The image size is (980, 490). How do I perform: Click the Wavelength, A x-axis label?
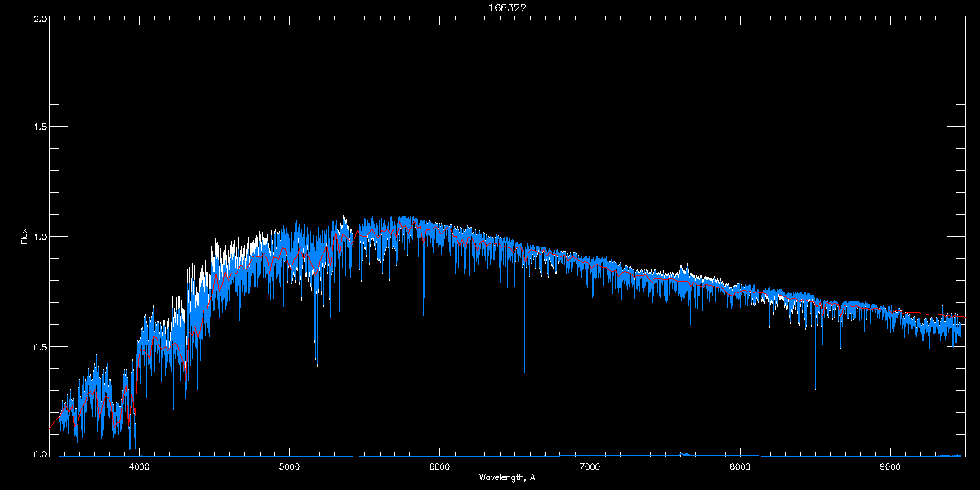(507, 477)
